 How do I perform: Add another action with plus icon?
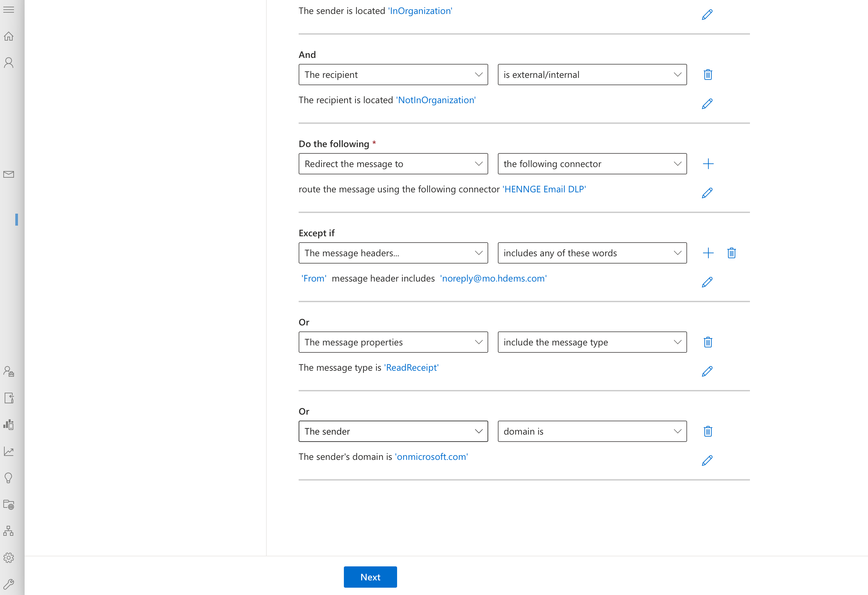pyautogui.click(x=708, y=164)
